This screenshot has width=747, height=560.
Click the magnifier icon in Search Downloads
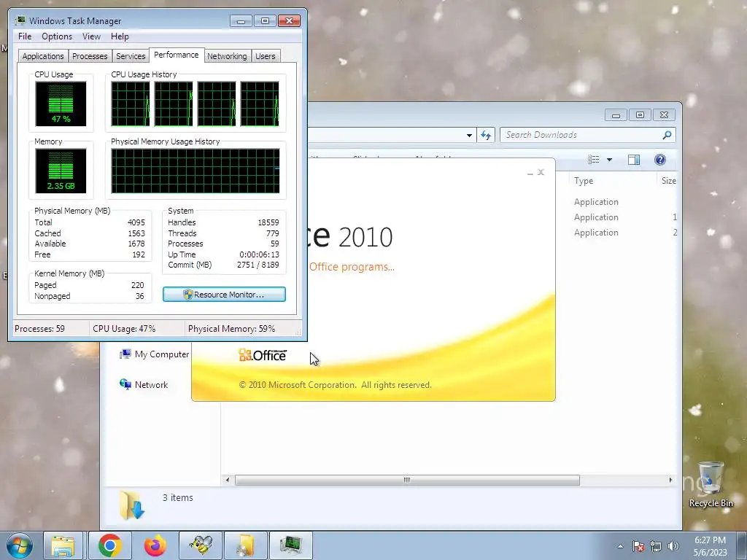(667, 135)
